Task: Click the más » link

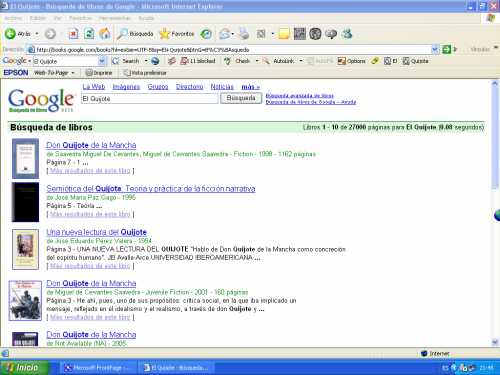Action: [x=250, y=87]
